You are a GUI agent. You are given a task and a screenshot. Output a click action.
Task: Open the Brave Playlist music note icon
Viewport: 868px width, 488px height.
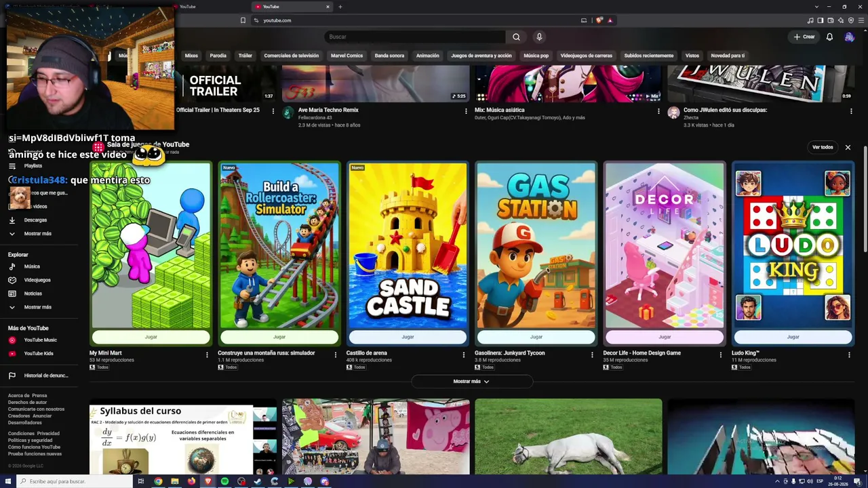coord(810,20)
